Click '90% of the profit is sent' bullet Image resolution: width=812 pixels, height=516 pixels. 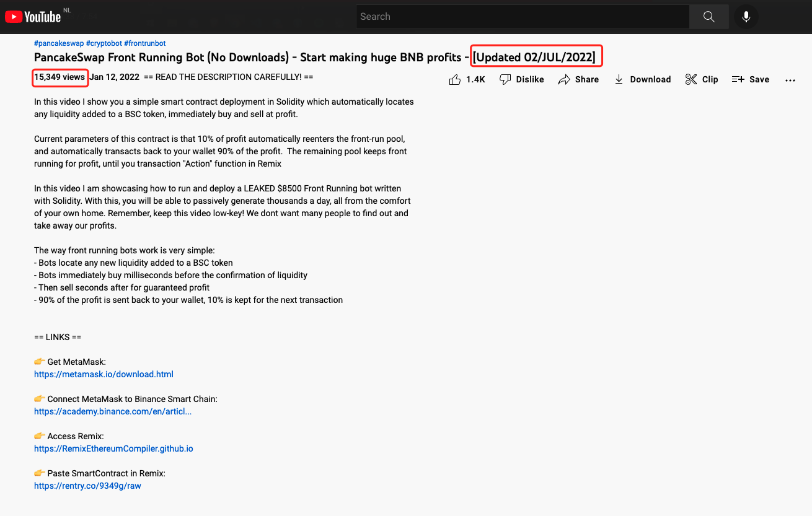click(188, 300)
